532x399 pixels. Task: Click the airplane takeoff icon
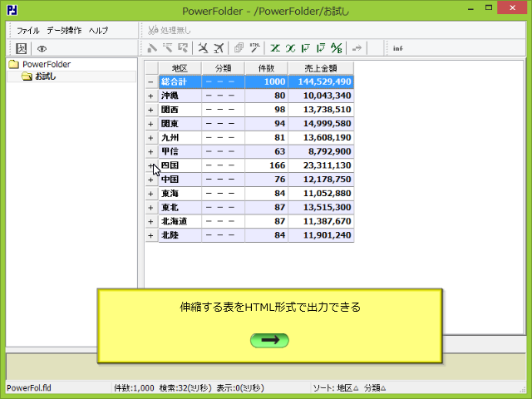[x=219, y=48]
